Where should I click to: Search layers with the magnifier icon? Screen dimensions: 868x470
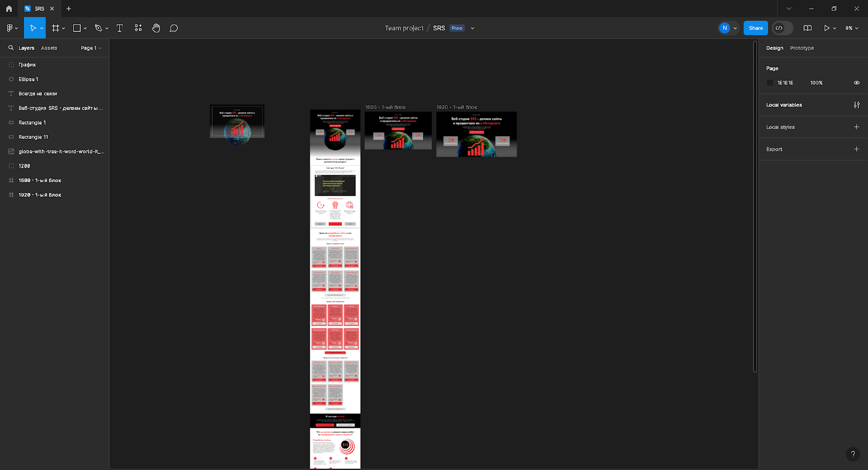click(x=11, y=48)
